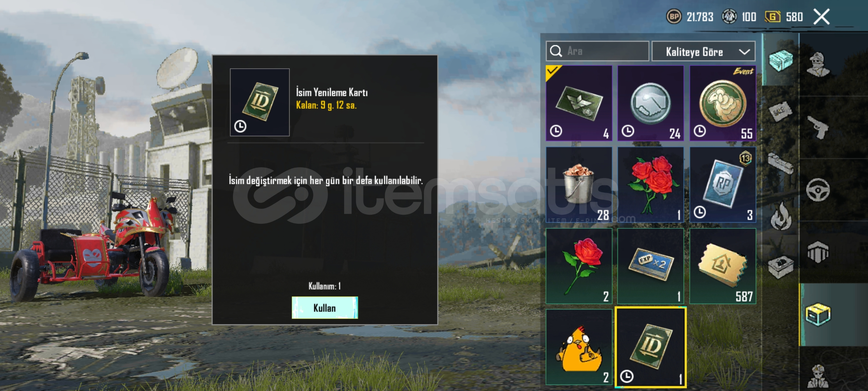Select the Event chicken medal item
This screenshot has height=391, width=868.
[x=723, y=103]
